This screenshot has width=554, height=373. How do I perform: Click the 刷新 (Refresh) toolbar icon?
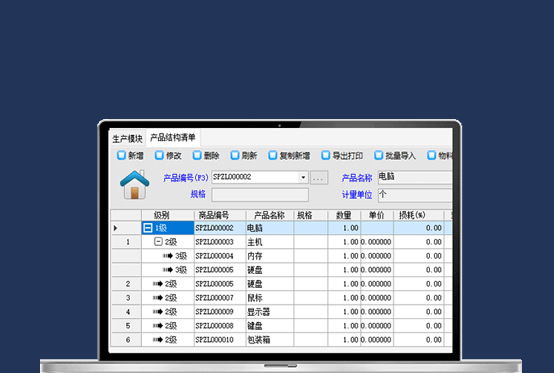click(x=235, y=155)
